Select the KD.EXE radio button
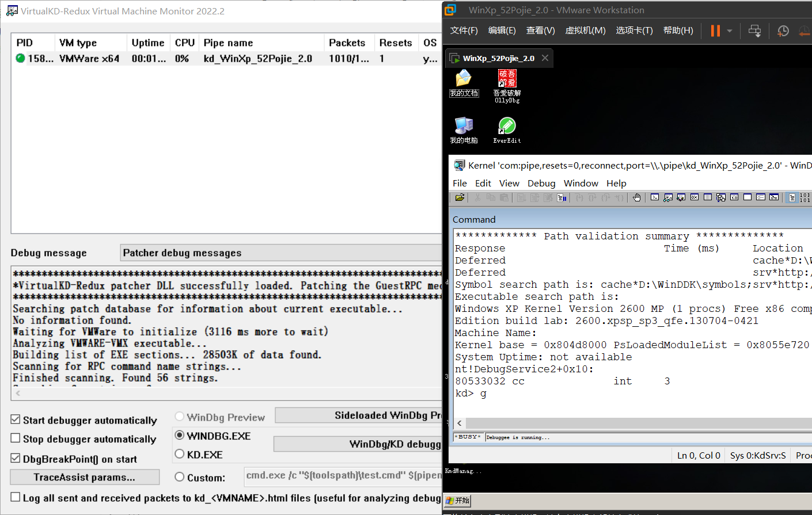The width and height of the screenshot is (812, 515). (180, 454)
